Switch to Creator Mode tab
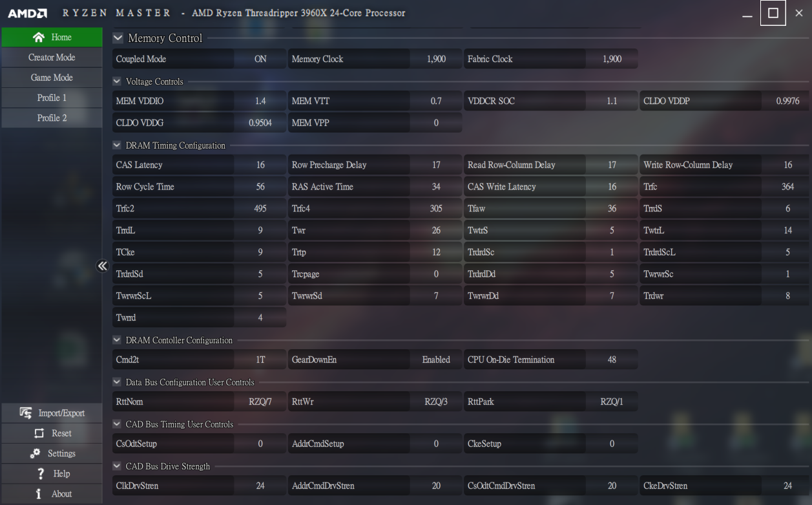Screen dimensions: 812x505 52,58
